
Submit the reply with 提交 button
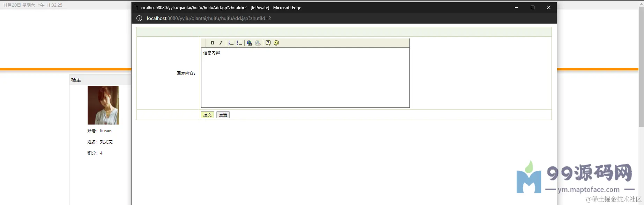(207, 115)
